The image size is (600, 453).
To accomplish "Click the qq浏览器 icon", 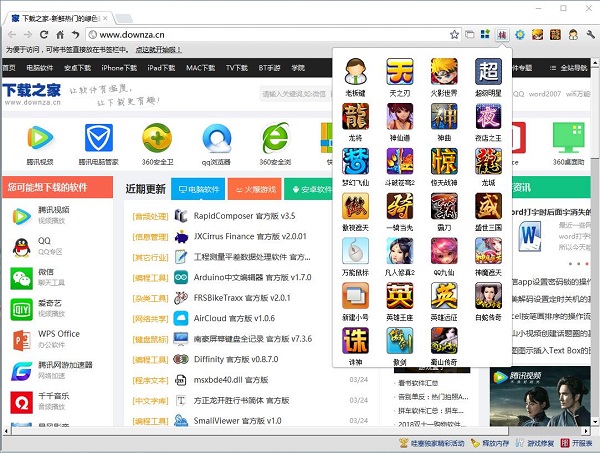I will point(216,138).
